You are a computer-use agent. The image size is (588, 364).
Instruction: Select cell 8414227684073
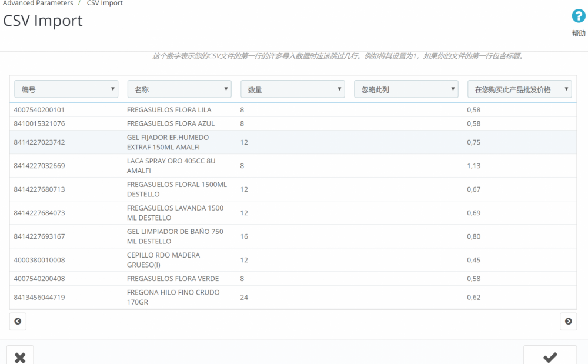tap(39, 213)
